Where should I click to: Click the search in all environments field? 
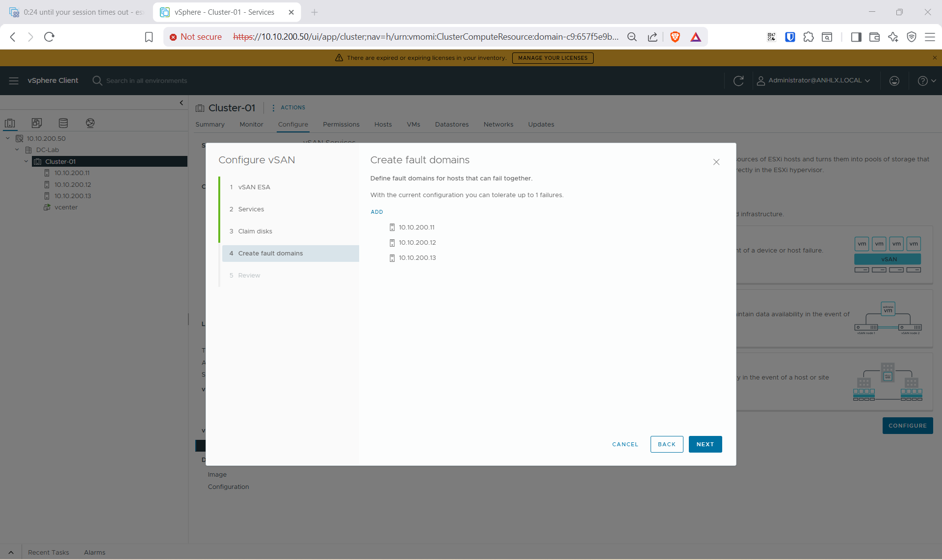[x=146, y=80]
